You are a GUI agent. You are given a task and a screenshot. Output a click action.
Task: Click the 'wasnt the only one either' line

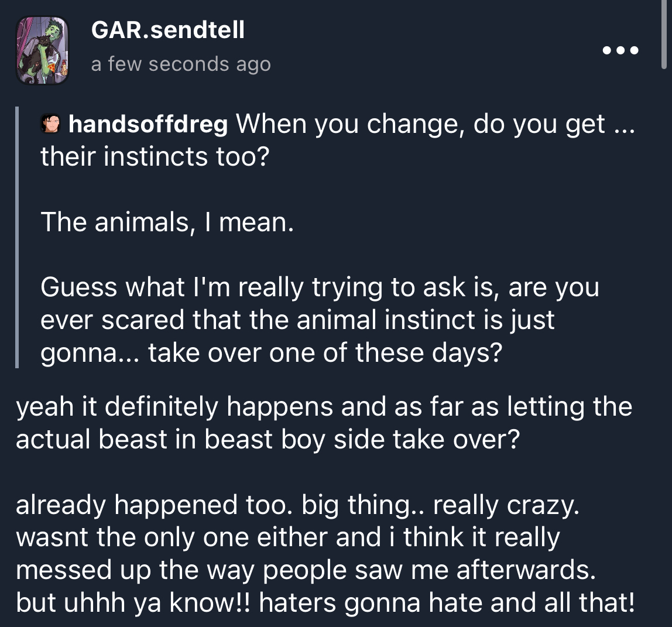coord(287,538)
